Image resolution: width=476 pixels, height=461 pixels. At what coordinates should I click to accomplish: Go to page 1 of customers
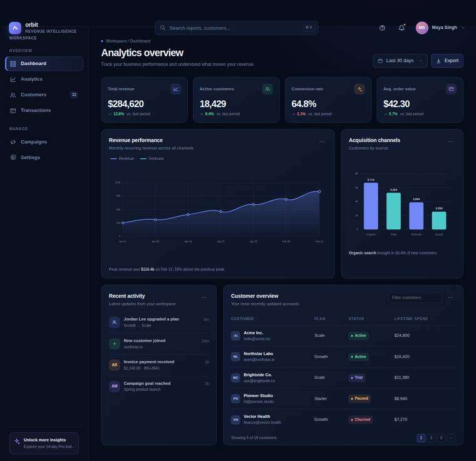click(x=421, y=438)
